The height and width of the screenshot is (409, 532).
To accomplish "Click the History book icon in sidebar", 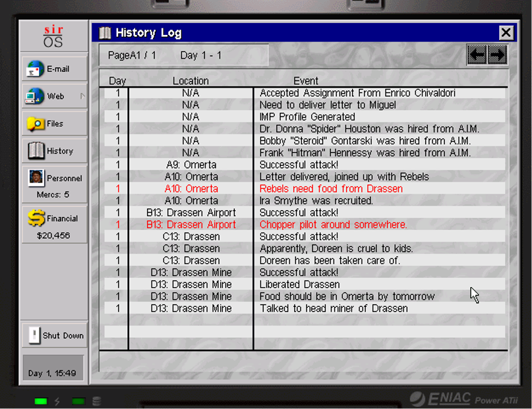I will (x=36, y=151).
